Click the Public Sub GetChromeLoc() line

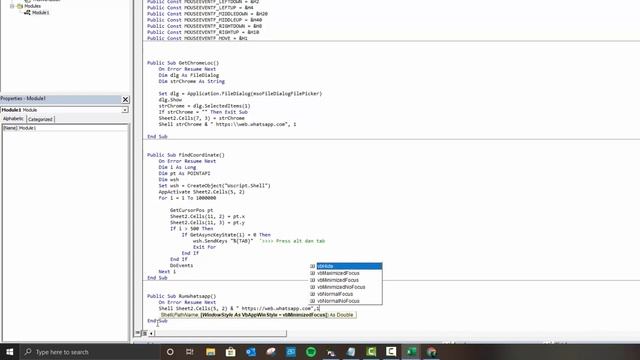coord(183,63)
